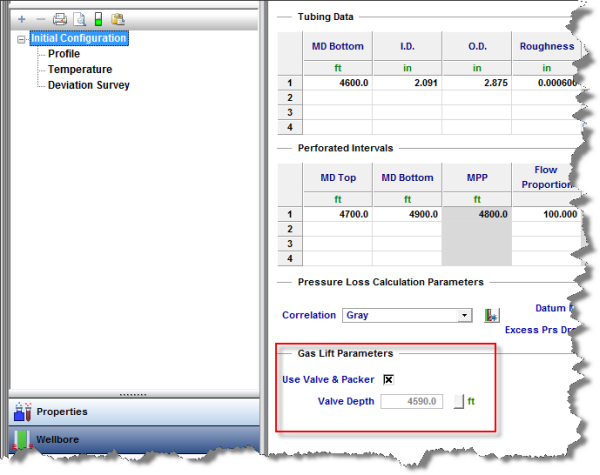Click the green status indicator icon
600x475 pixels.
tap(98, 19)
